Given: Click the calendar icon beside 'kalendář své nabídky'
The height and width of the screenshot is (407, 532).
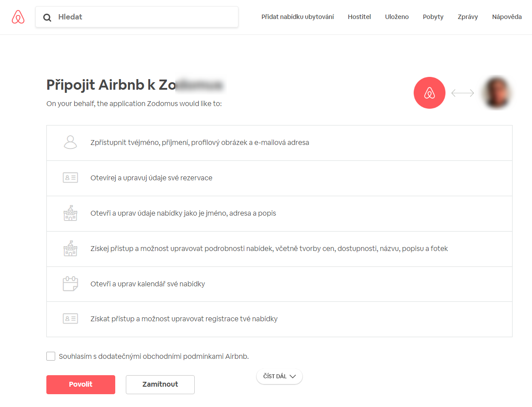Looking at the screenshot, I should pyautogui.click(x=70, y=284).
